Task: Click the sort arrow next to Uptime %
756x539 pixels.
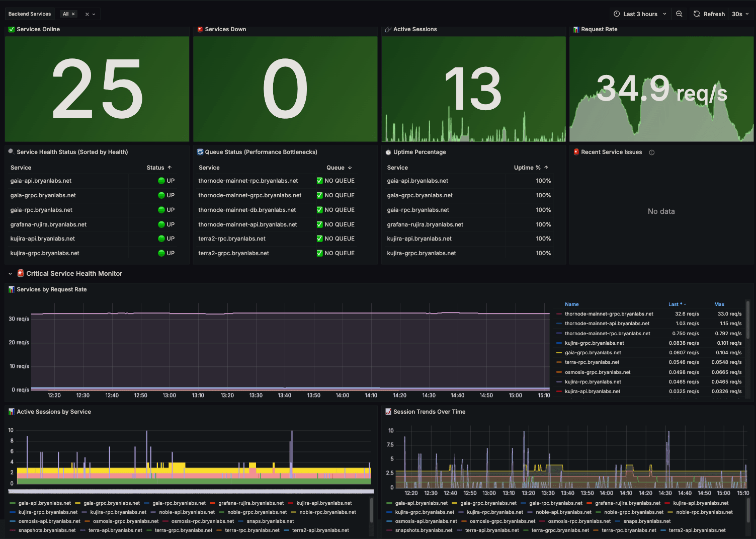Action: click(546, 168)
